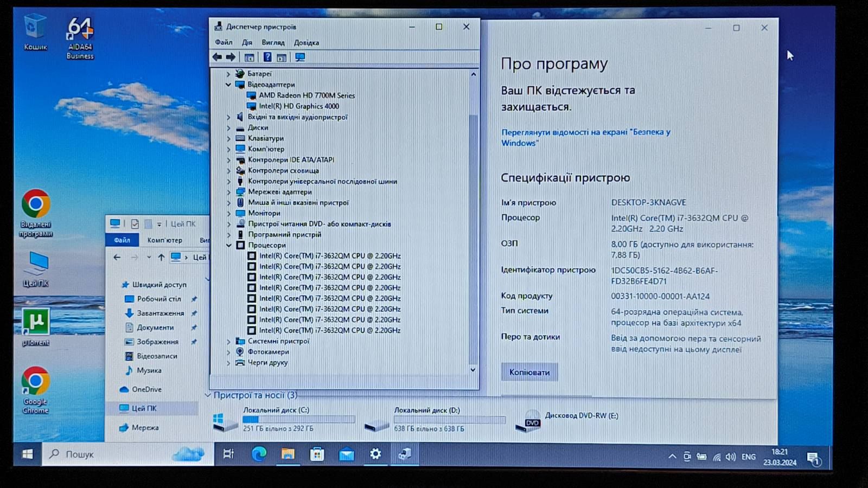Expand the Системні пристрої category
Viewport: 868px width, 488px height.
point(228,341)
